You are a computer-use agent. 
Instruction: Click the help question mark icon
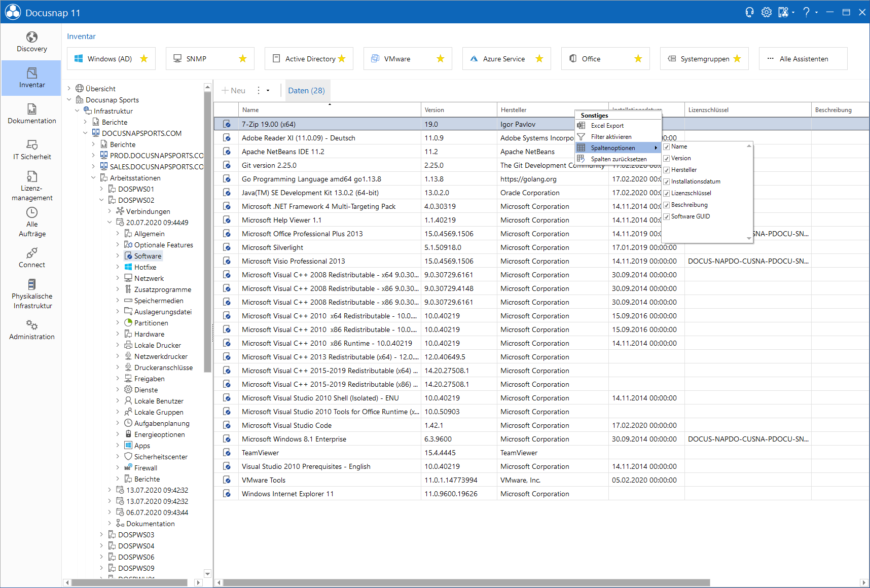coord(806,12)
